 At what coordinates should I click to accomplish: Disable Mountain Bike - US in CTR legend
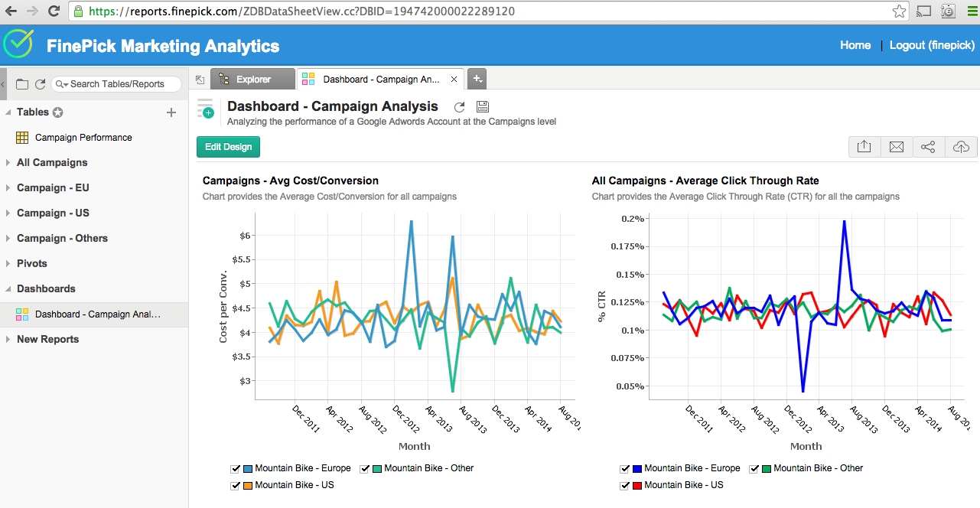[x=625, y=485]
